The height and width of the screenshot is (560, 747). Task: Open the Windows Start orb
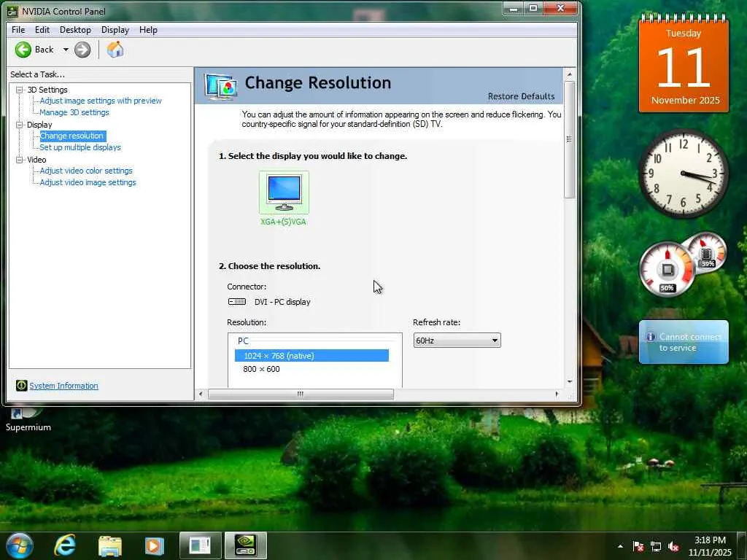click(20, 545)
